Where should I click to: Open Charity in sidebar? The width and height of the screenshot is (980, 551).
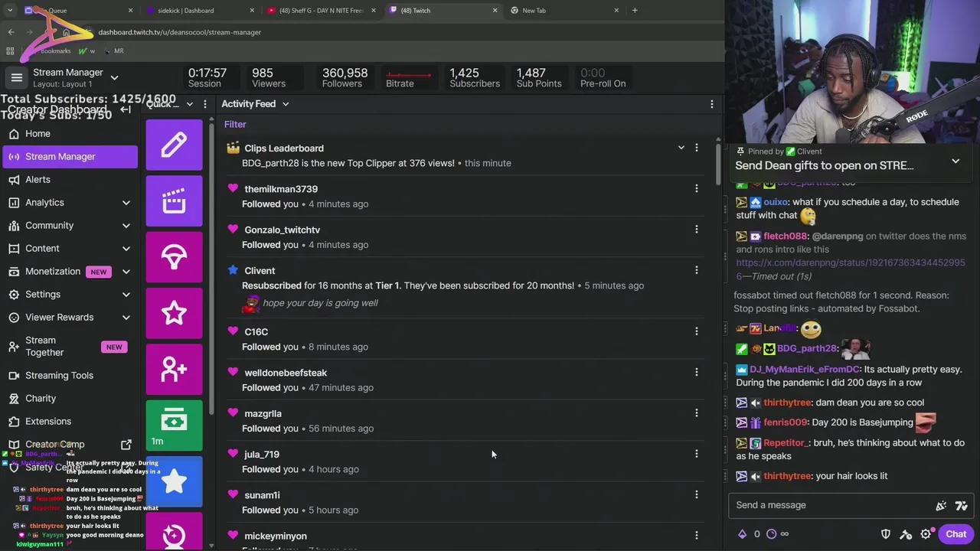click(x=70, y=398)
